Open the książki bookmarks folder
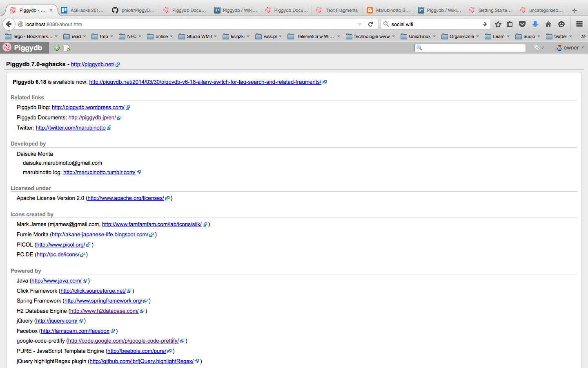Image resolution: width=588 pixels, height=368 pixels. [x=236, y=36]
